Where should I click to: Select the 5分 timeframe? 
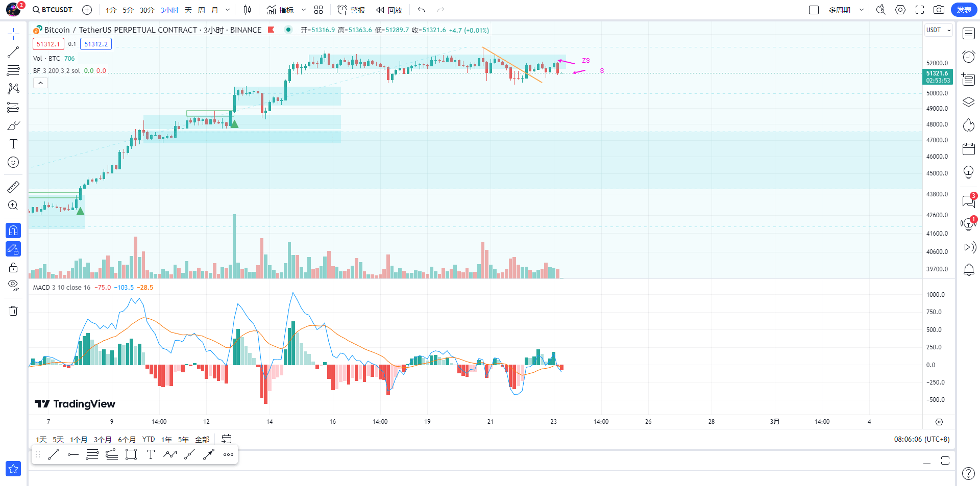pyautogui.click(x=128, y=10)
